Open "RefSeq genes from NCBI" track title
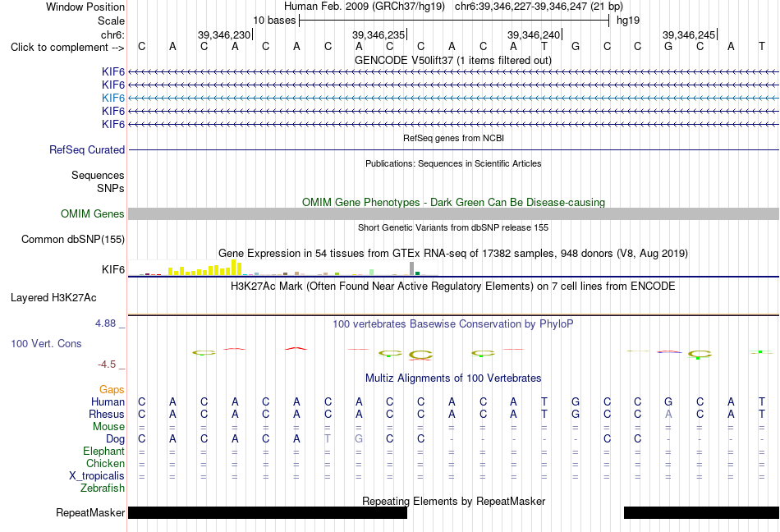780x532 pixels. click(453, 138)
